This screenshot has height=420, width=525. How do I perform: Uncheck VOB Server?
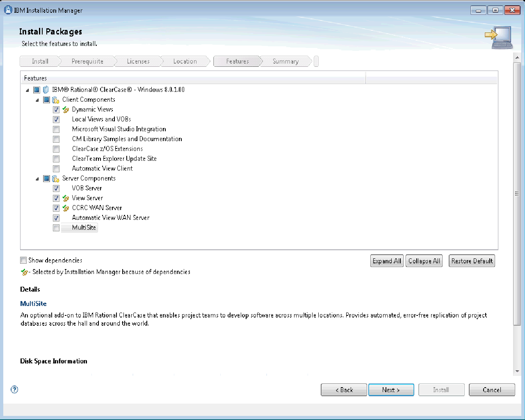[56, 188]
